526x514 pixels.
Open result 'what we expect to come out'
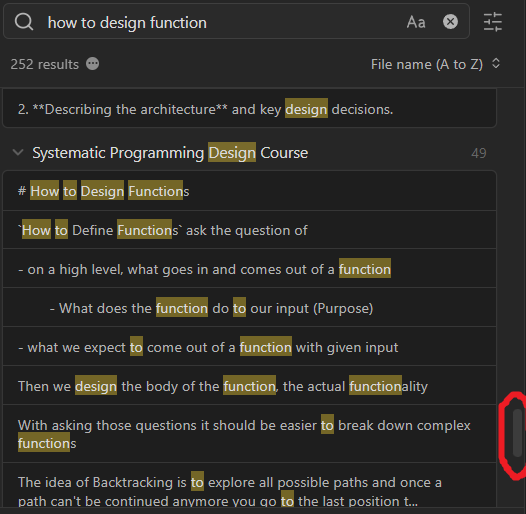249,346
